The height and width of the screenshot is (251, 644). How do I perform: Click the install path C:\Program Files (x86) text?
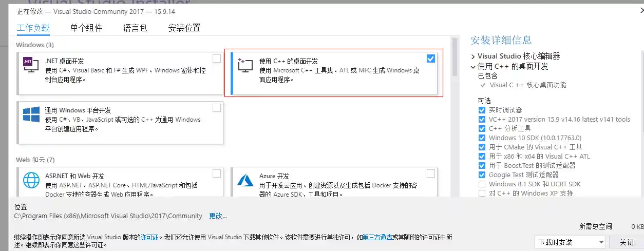pos(108,216)
